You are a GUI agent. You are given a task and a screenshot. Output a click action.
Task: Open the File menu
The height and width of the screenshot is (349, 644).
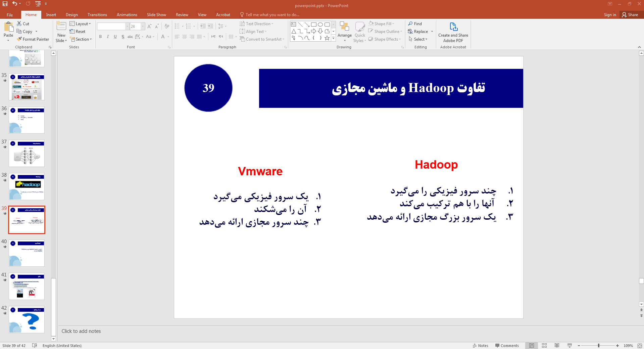[x=10, y=15]
